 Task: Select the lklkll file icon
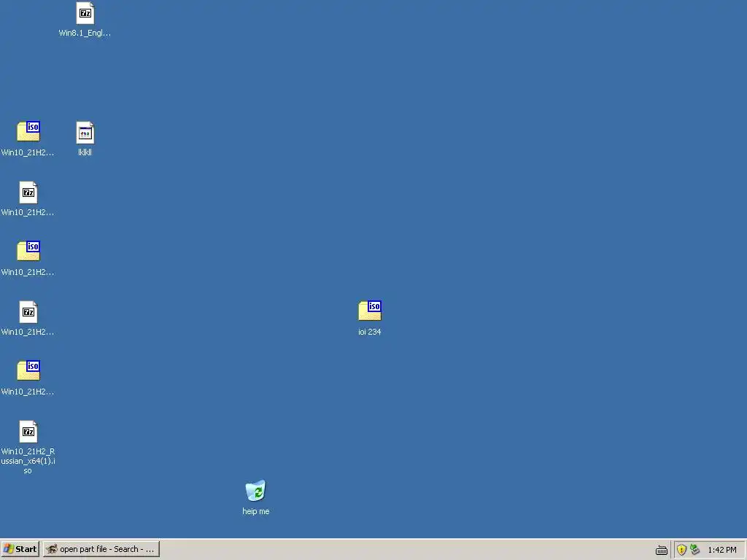click(85, 133)
